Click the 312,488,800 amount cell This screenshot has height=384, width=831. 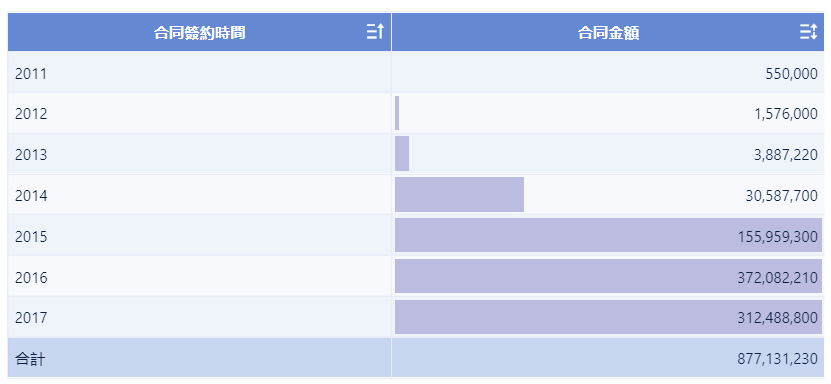point(608,317)
